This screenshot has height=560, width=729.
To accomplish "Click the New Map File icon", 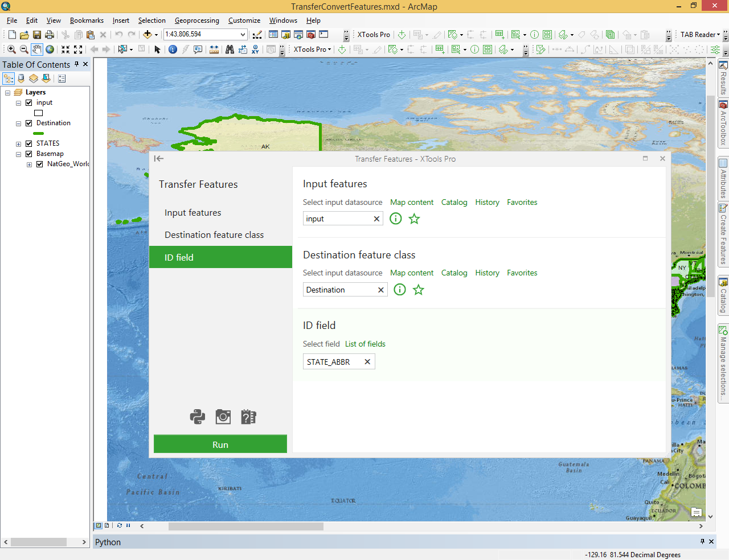I will pos(12,35).
